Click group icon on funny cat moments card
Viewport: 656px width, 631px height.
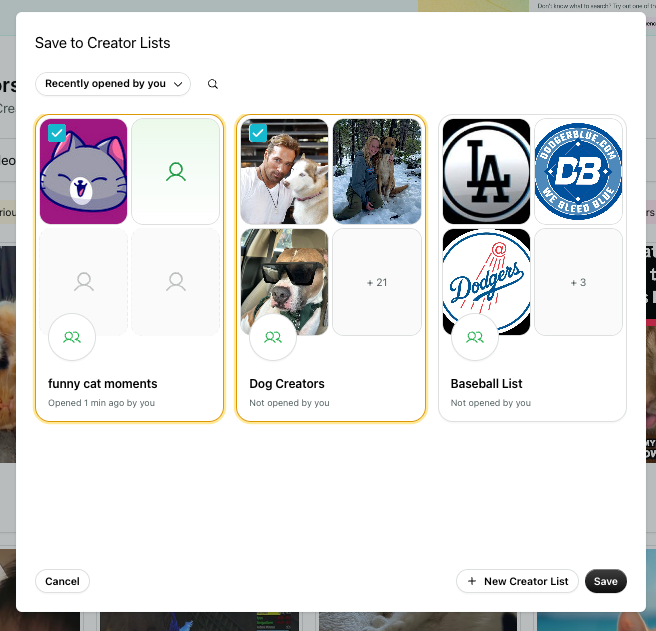click(72, 337)
